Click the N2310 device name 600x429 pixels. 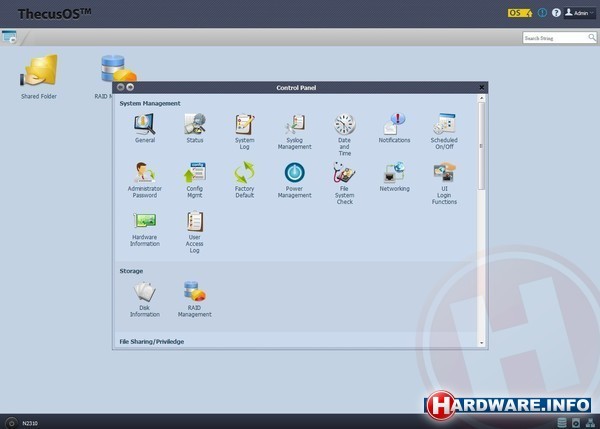click(x=30, y=423)
